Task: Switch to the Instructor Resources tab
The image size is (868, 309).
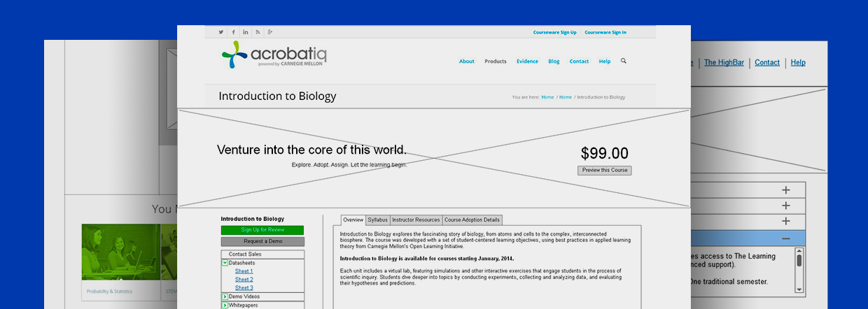Action: (416, 220)
